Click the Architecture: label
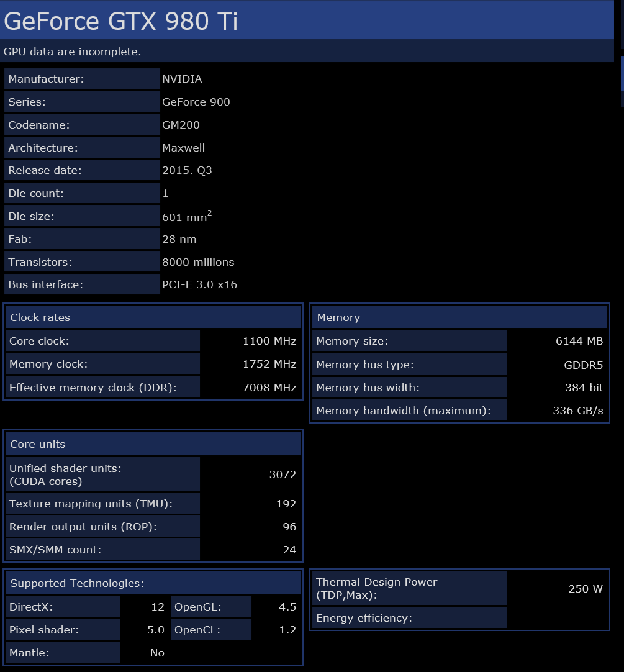 (83, 148)
